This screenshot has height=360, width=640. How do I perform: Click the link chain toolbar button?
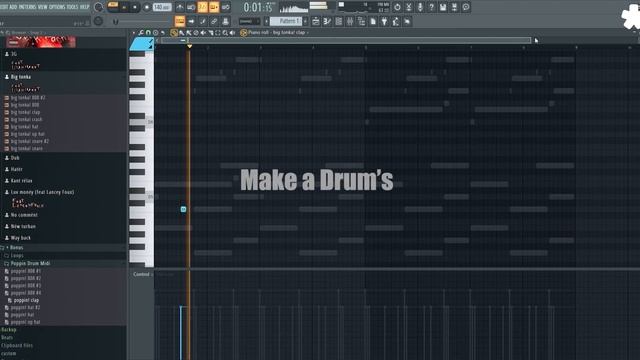(214, 21)
